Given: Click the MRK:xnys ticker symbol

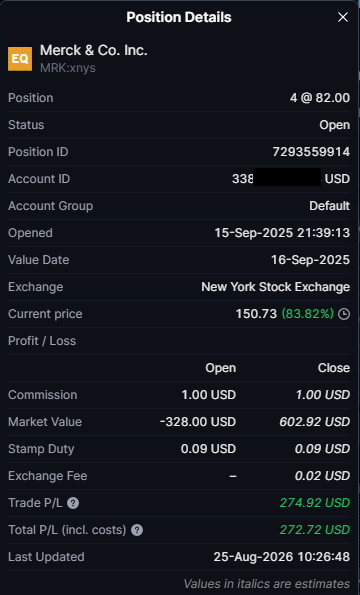Looking at the screenshot, I should (68, 68).
